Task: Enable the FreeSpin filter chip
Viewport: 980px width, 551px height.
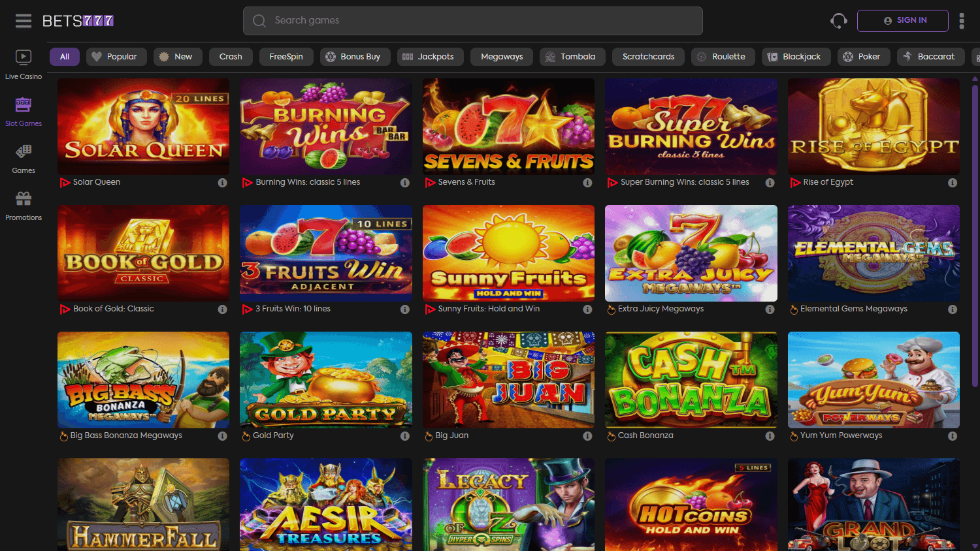Action: (x=286, y=56)
